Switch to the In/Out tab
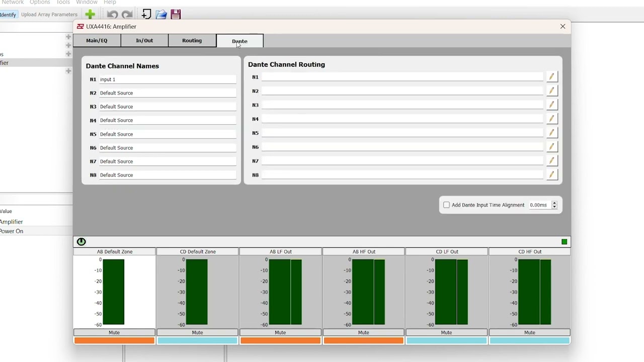Screen dimensions: 644x362 pos(144,41)
